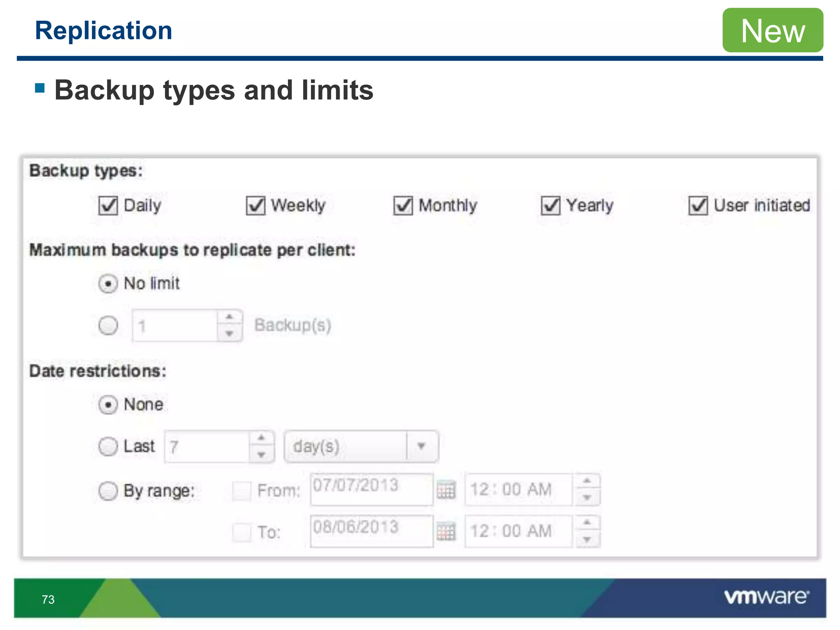Click the green New badge

tap(773, 30)
